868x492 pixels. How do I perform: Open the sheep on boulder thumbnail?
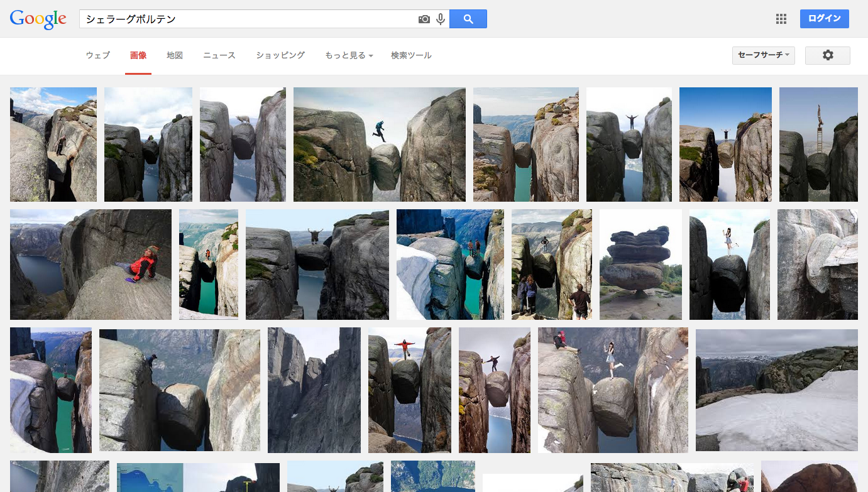click(x=243, y=145)
